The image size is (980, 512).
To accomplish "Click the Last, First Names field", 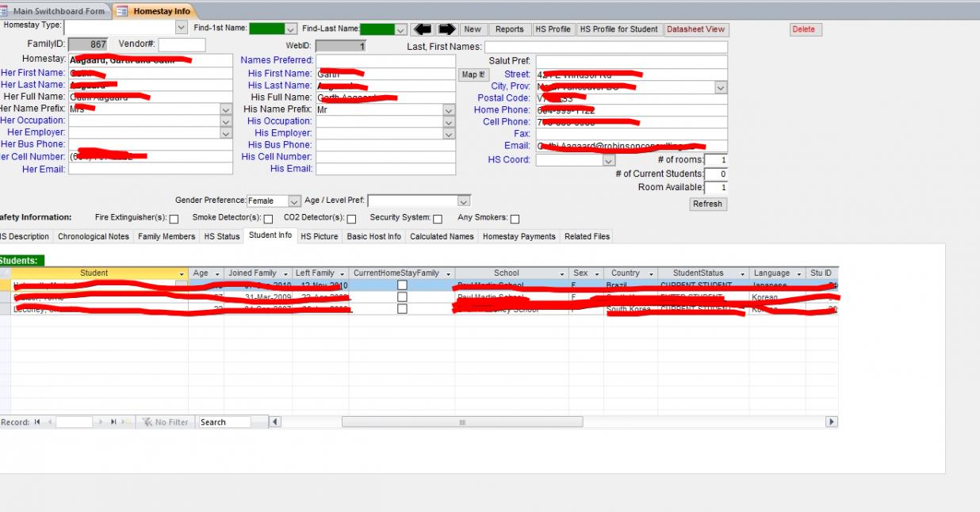I will (606, 47).
